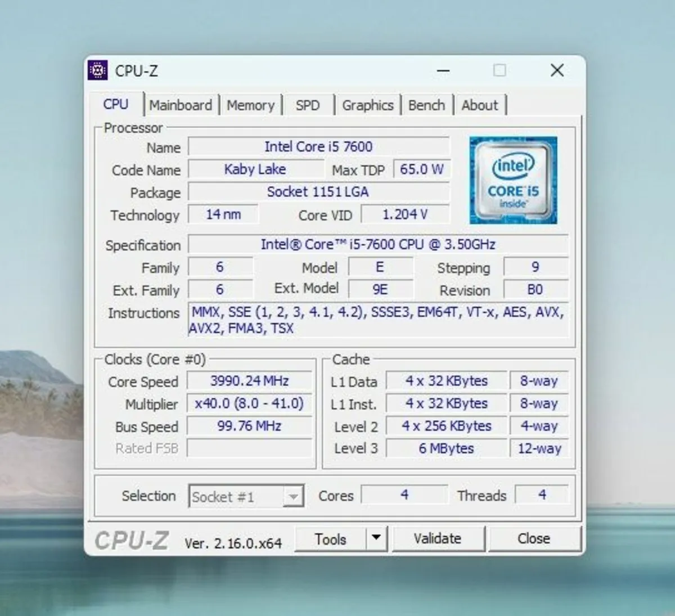
Task: Click the Threads count value 4
Action: point(542,494)
